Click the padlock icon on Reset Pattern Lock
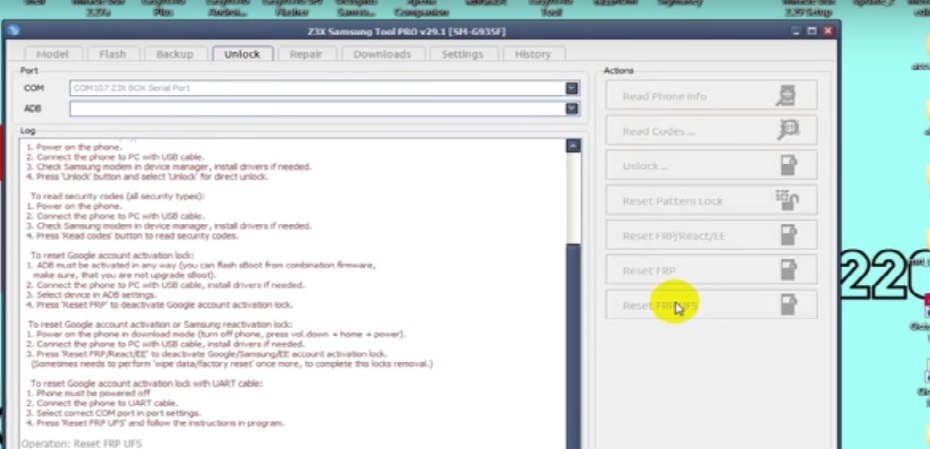Screen dimensions: 930x449 (787, 200)
